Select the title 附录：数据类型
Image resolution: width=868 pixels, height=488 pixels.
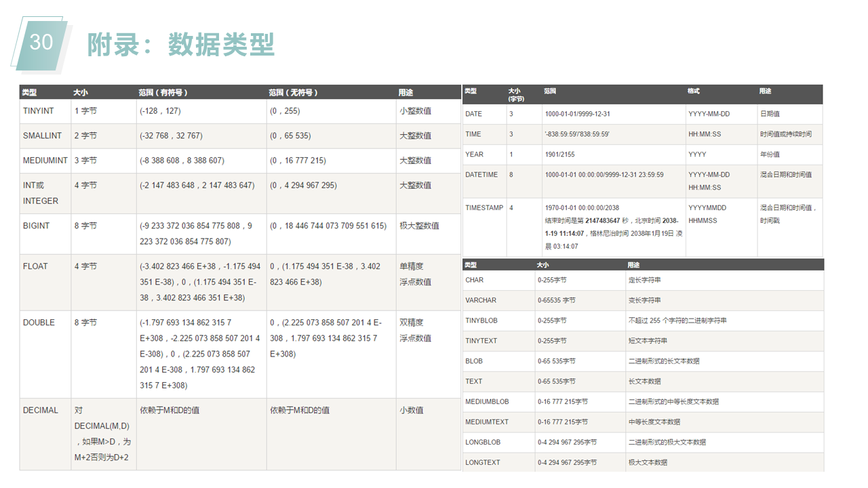(x=180, y=44)
